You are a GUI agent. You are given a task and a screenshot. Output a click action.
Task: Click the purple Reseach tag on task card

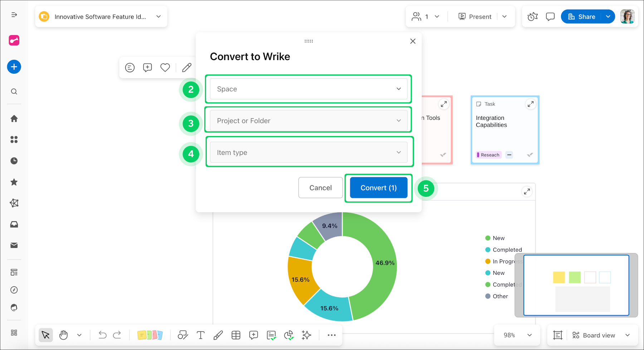[x=488, y=155]
